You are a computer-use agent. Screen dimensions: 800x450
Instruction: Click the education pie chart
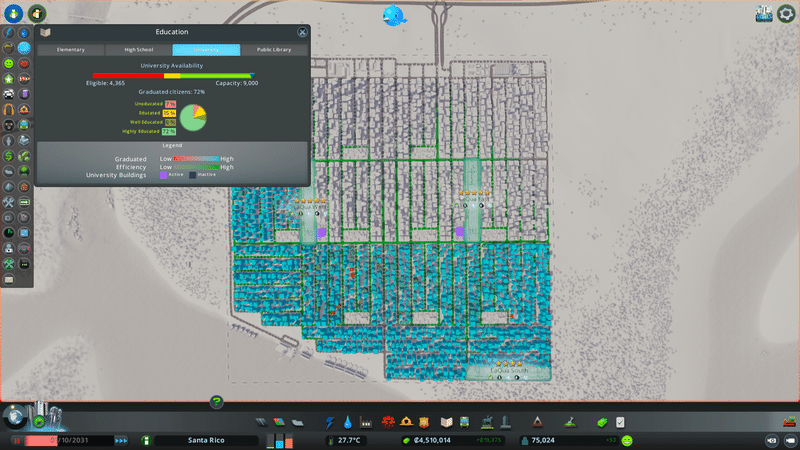click(193, 117)
